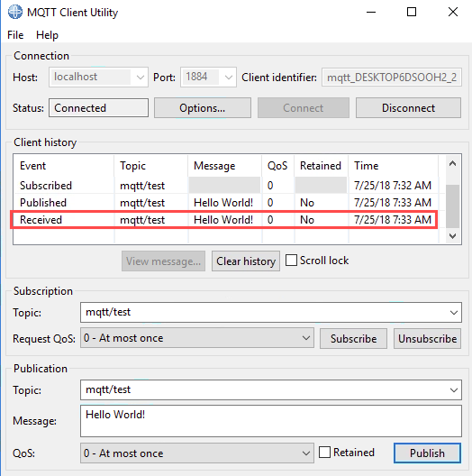This screenshot has height=476, width=472.
Task: Maximize the MQTT Client Utility window
Action: (x=412, y=12)
